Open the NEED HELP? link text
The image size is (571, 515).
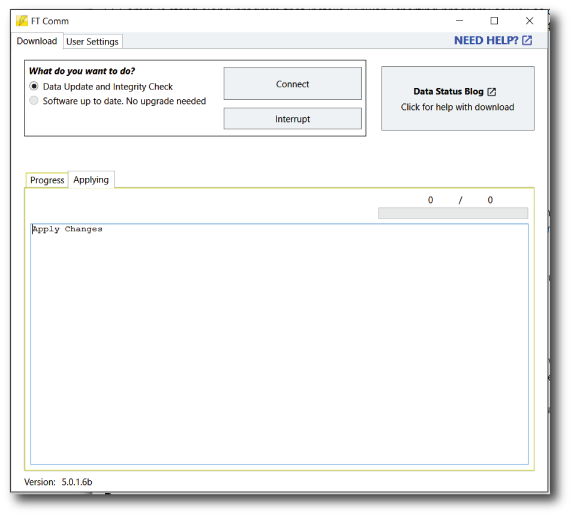[x=486, y=40]
